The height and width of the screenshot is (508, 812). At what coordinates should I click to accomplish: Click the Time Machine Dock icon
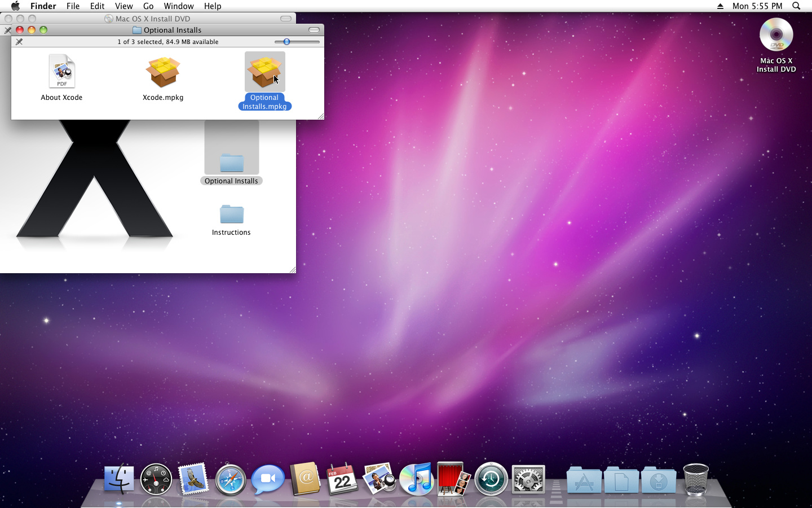click(491, 480)
